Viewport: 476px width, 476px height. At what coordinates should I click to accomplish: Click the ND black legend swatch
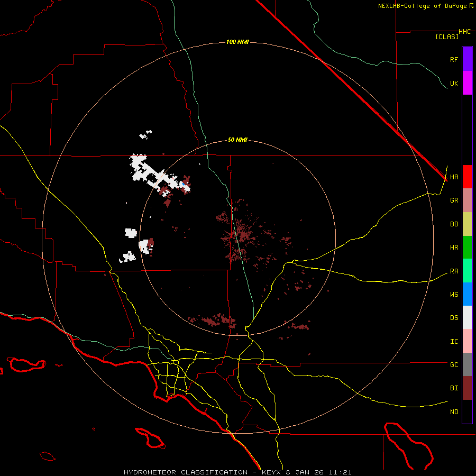click(467, 411)
